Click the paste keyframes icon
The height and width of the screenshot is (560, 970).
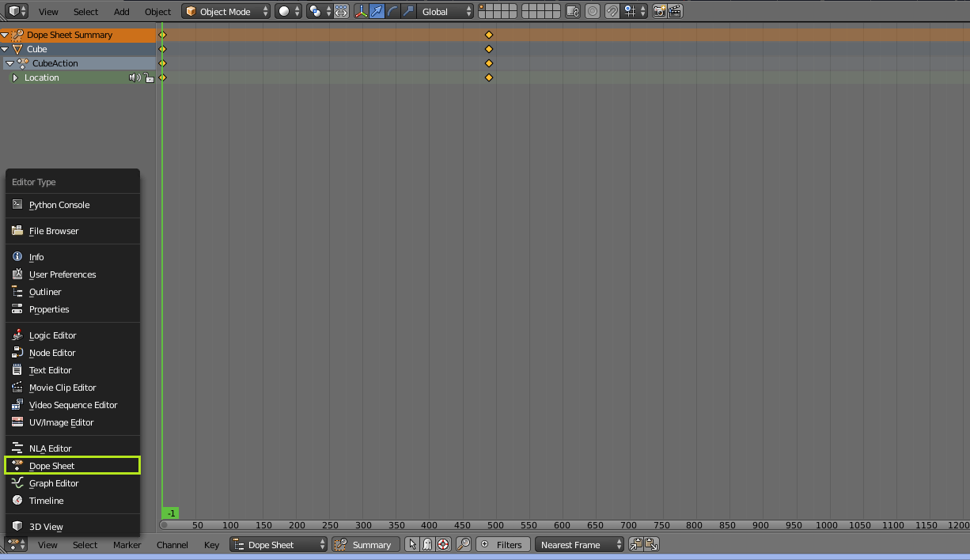651,544
